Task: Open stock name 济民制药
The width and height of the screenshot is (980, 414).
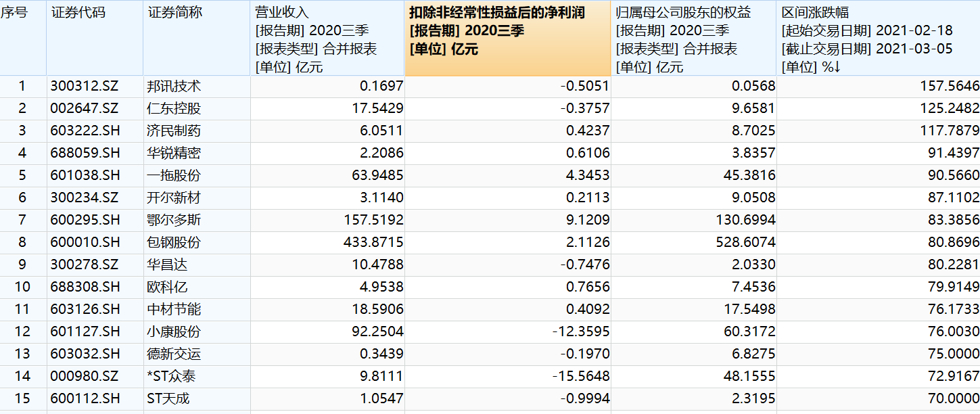Action: click(174, 131)
